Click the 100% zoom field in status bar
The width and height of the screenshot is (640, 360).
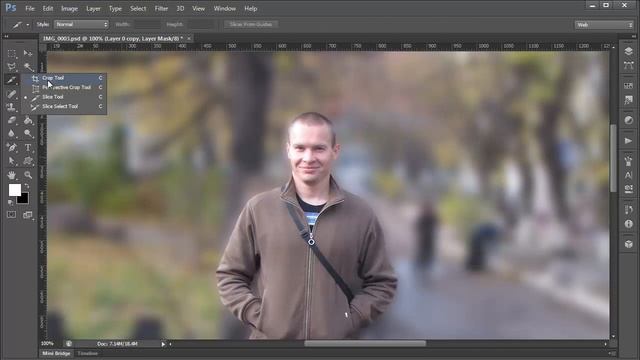47,344
